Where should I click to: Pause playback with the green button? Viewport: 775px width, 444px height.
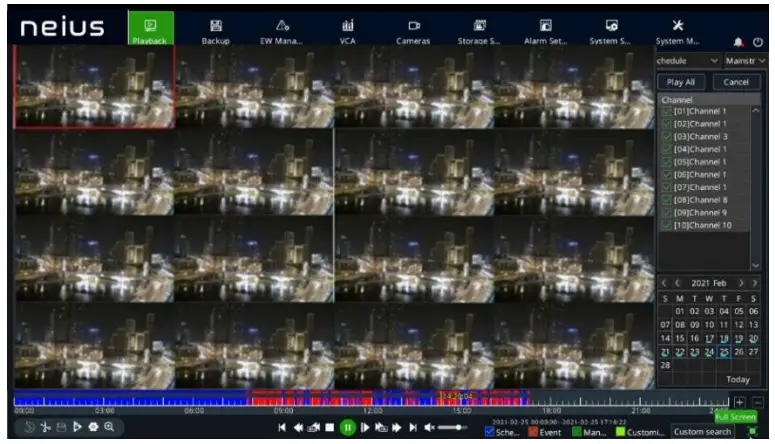pyautogui.click(x=348, y=428)
